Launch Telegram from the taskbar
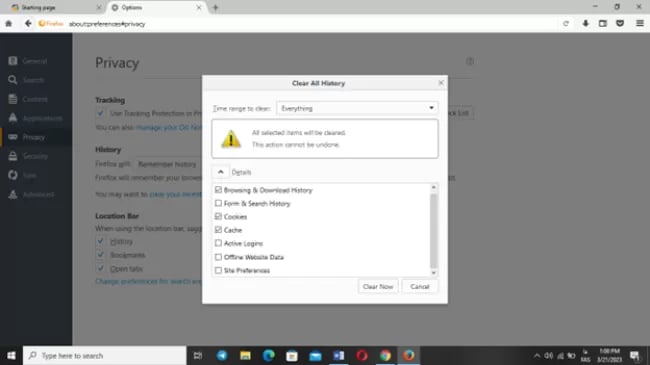650x365 pixels. (x=222, y=355)
